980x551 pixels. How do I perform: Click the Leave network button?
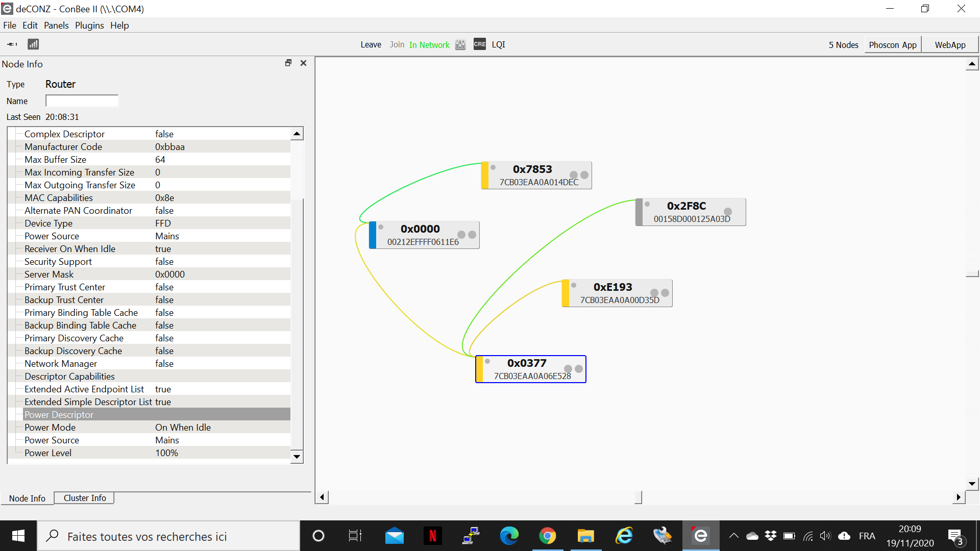[371, 45]
